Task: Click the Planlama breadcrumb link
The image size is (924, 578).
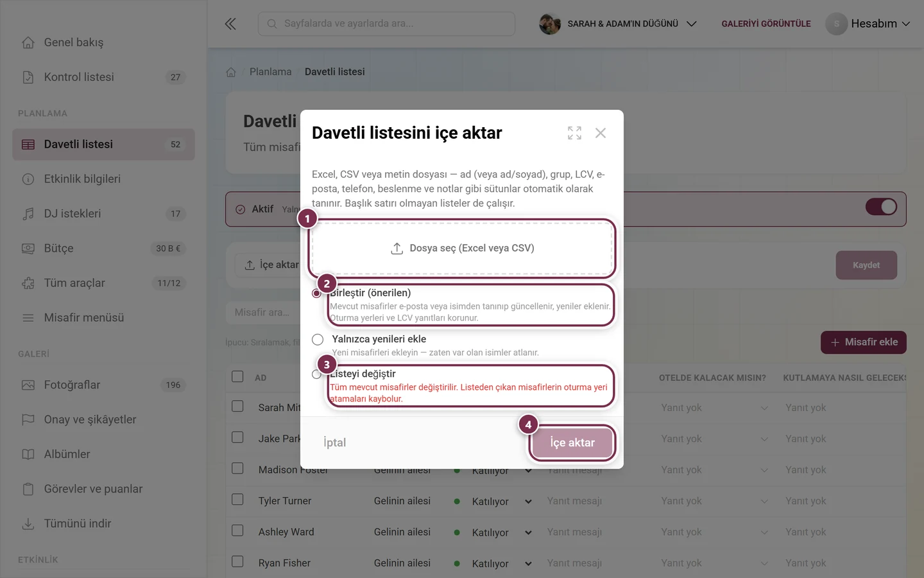Action: pyautogui.click(x=270, y=72)
